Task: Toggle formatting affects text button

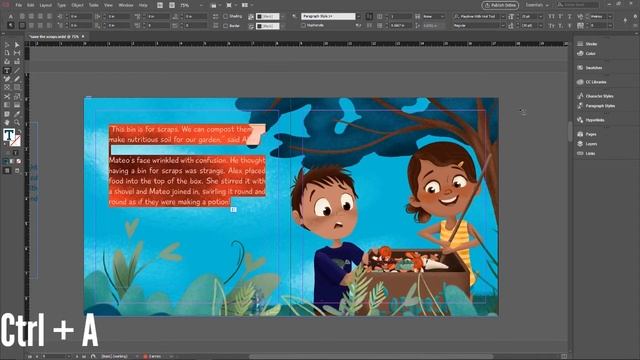Action: pos(16,153)
